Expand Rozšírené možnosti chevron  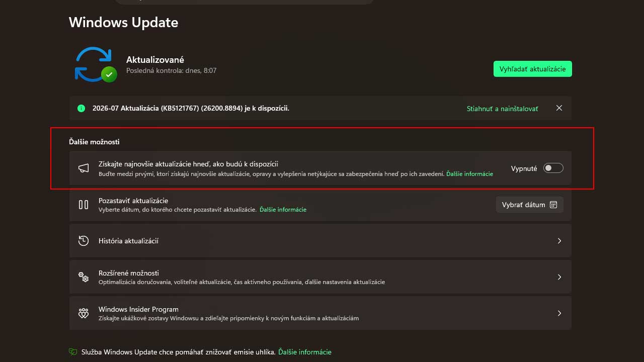559,277
